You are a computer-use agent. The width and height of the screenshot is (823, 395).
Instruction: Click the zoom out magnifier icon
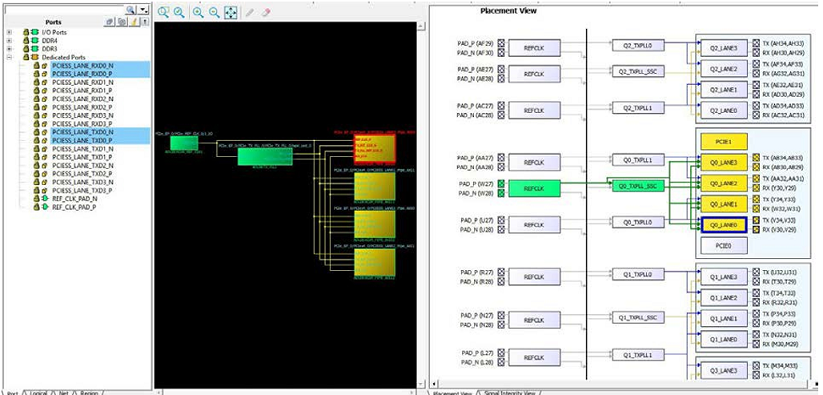coord(214,13)
